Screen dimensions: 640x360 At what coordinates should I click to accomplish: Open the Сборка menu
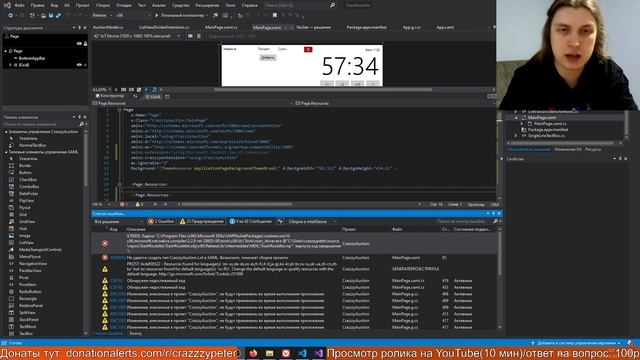click(102, 5)
